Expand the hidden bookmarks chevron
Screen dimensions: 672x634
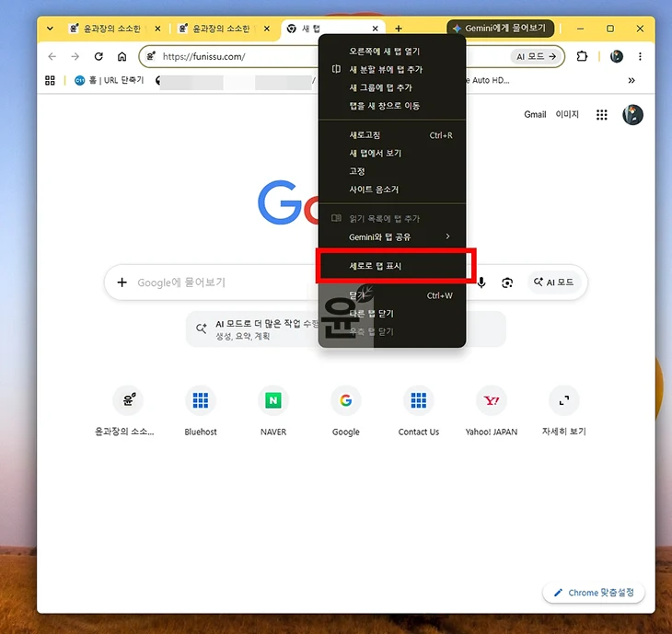(x=631, y=80)
